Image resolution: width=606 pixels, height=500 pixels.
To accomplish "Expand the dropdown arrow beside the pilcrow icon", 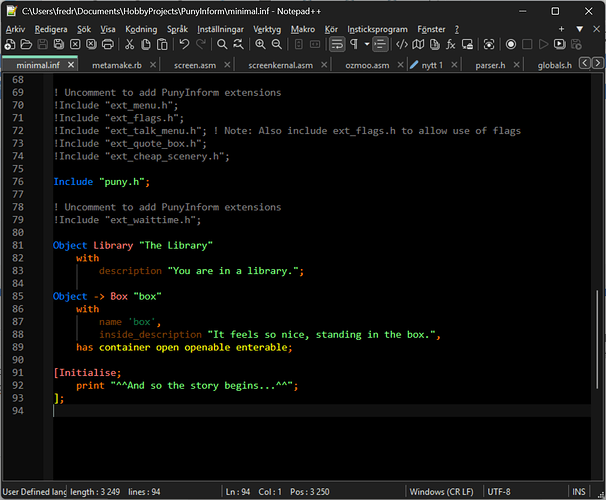I will click(366, 44).
